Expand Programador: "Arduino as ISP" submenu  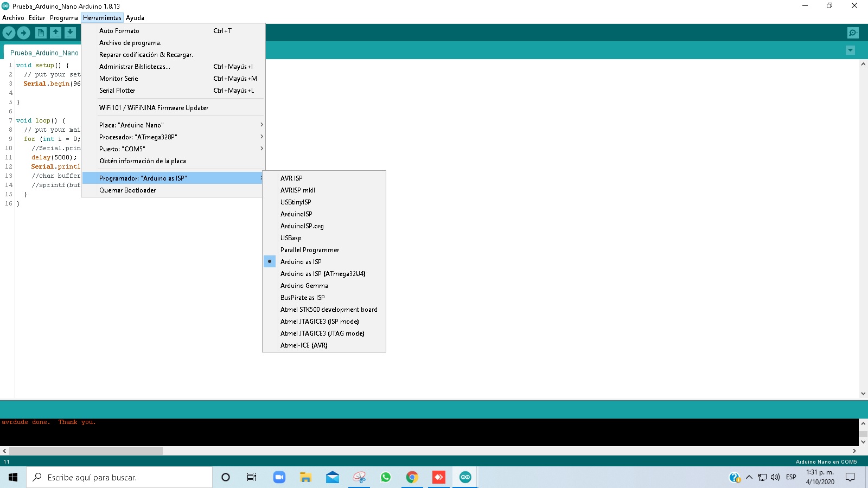click(173, 178)
